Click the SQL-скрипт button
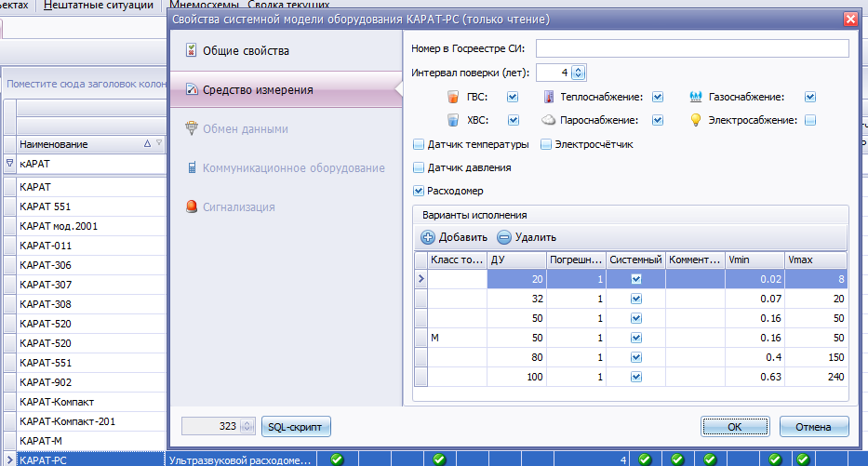868x466 pixels. (x=296, y=427)
